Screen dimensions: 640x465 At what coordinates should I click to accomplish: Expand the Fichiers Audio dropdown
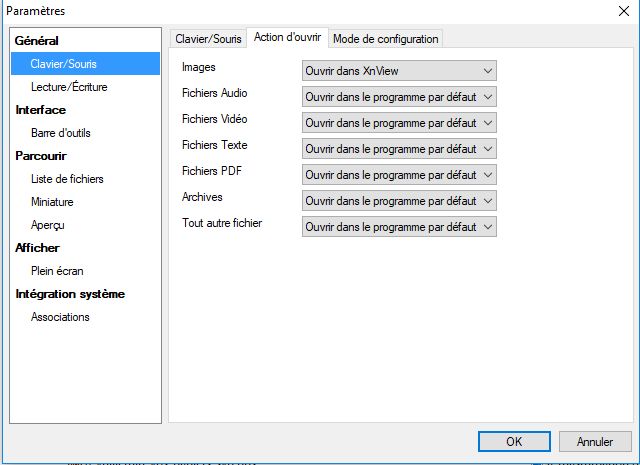pyautogui.click(x=399, y=97)
